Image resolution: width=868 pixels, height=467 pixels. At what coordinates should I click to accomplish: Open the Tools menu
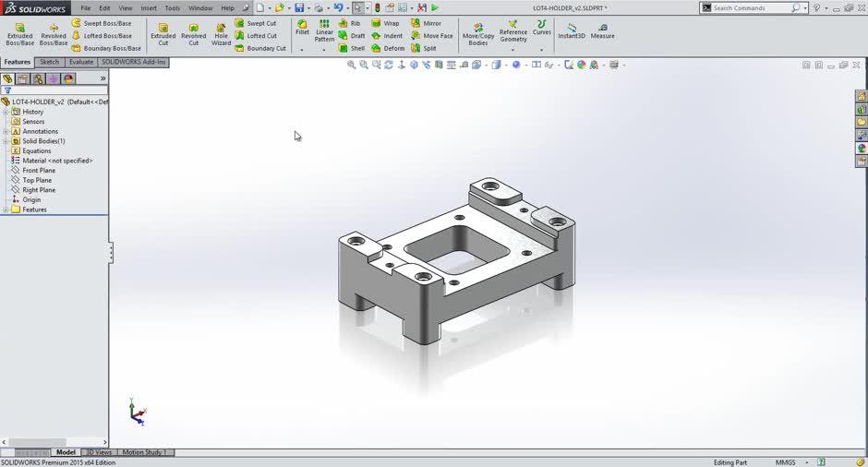tap(173, 7)
